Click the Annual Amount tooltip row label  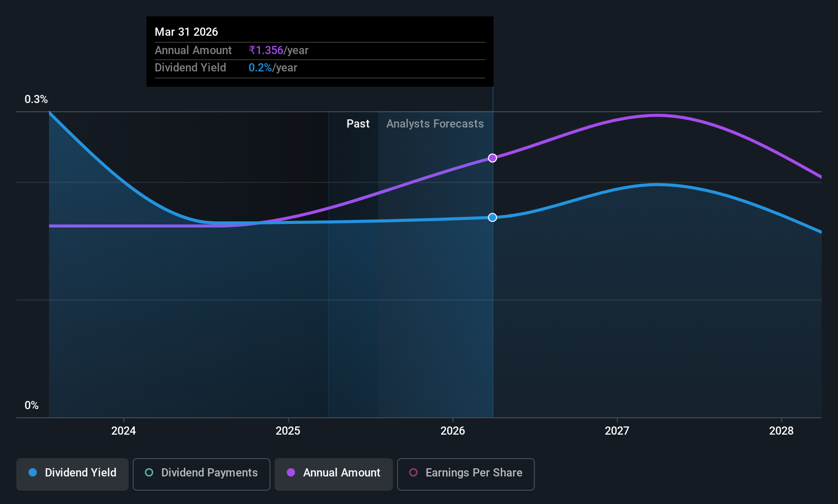193,51
